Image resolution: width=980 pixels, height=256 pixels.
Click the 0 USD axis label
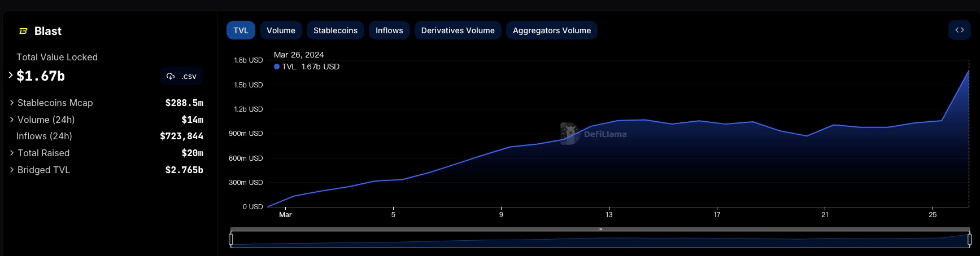[252, 207]
